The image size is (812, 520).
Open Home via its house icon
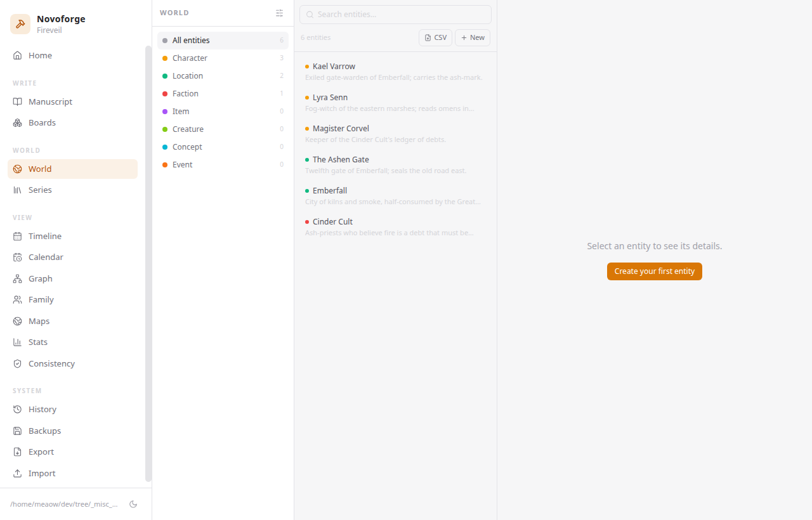17,56
